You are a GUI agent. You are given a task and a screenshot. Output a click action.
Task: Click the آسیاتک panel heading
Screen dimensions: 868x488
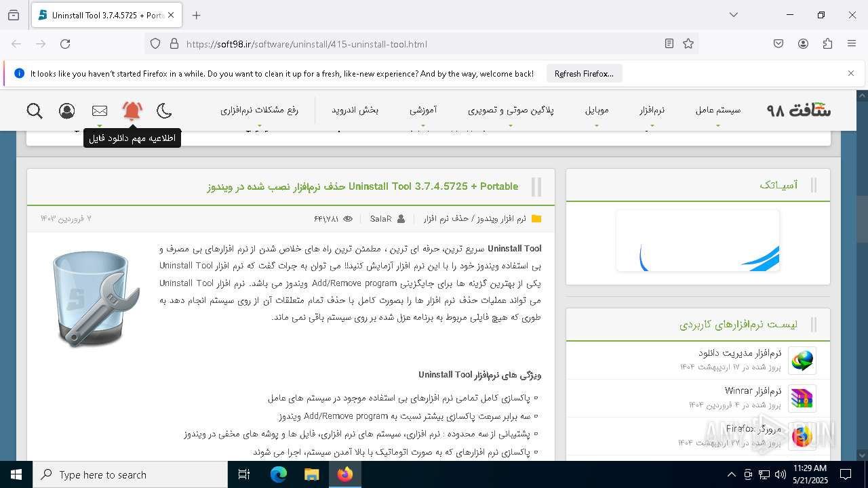point(778,185)
